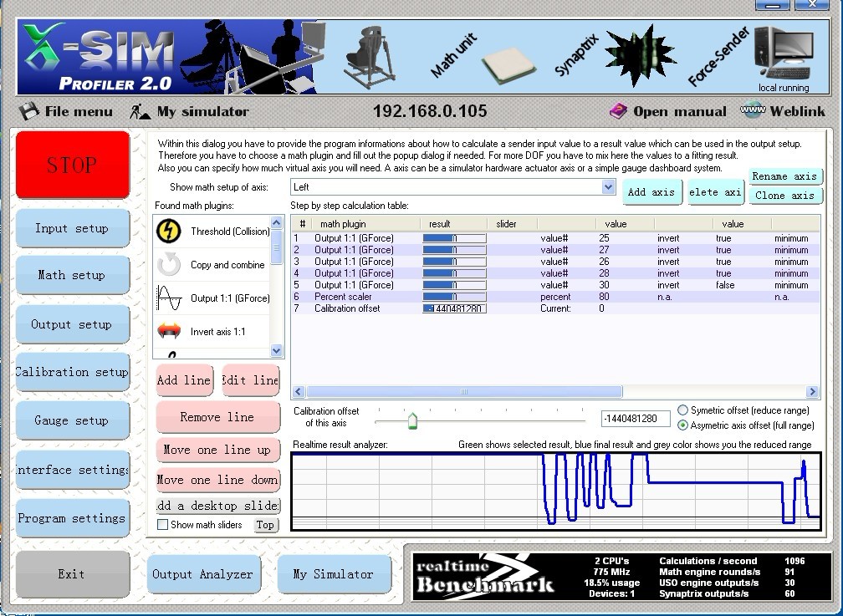The width and height of the screenshot is (843, 616).
Task: Open the manual from the menu bar
Action: tap(680, 111)
